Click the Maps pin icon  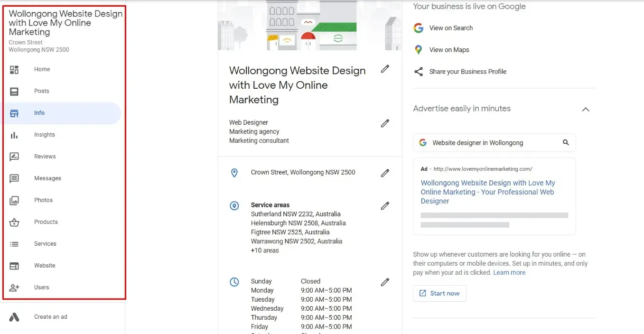418,50
